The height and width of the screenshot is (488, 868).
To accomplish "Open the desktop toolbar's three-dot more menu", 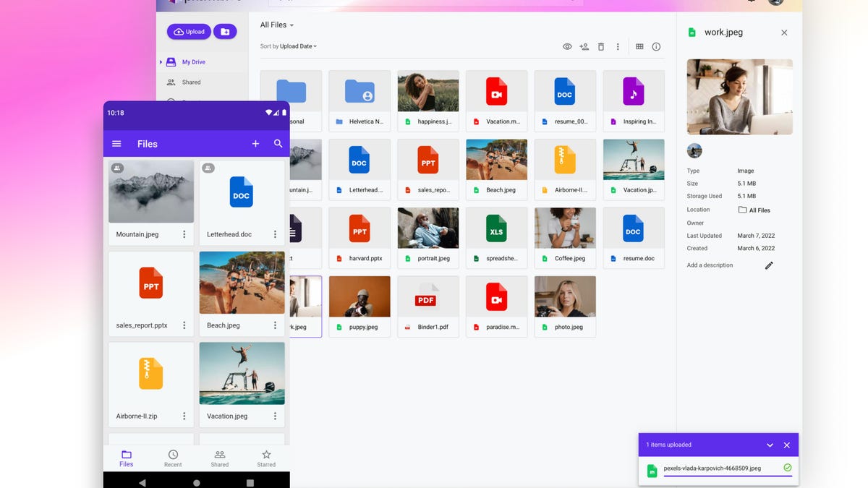I will pyautogui.click(x=618, y=47).
